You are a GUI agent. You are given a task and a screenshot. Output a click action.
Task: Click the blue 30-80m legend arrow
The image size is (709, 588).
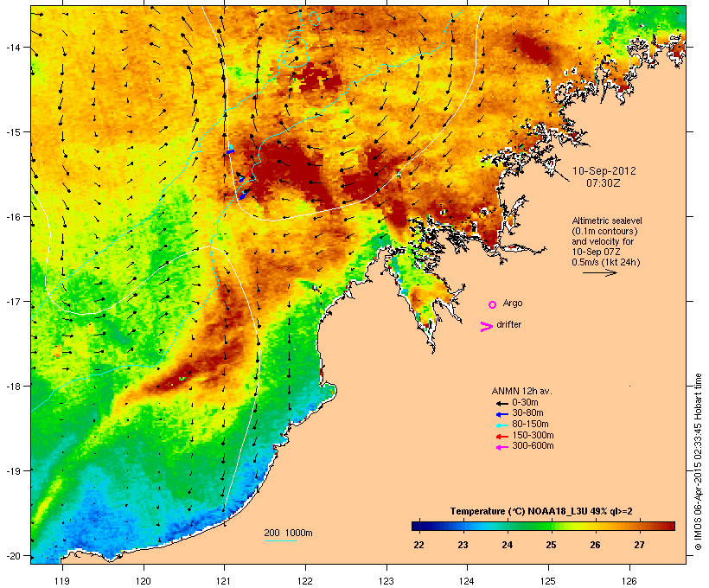pos(501,414)
